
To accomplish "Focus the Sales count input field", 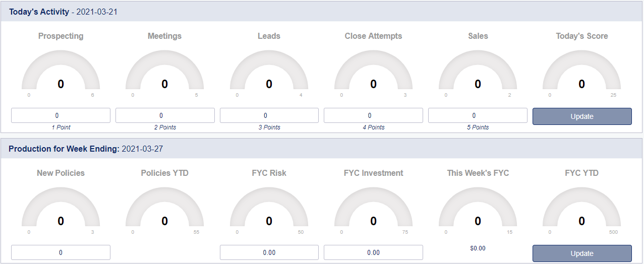I will click(478, 115).
